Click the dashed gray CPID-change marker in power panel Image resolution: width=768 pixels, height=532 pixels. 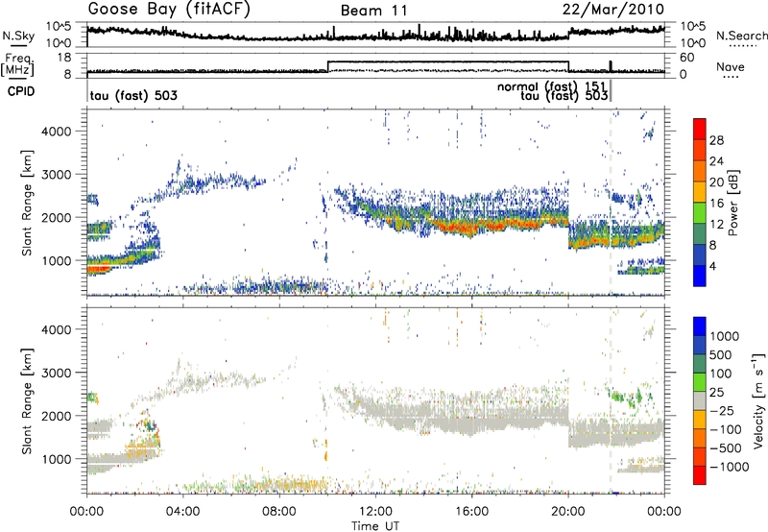coord(611,202)
